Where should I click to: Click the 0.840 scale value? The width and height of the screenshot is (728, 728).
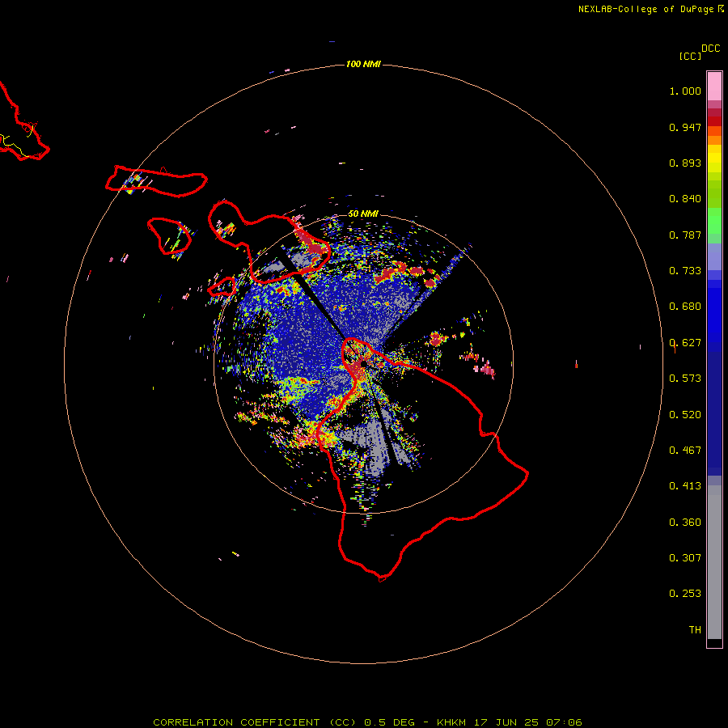pyautogui.click(x=685, y=199)
